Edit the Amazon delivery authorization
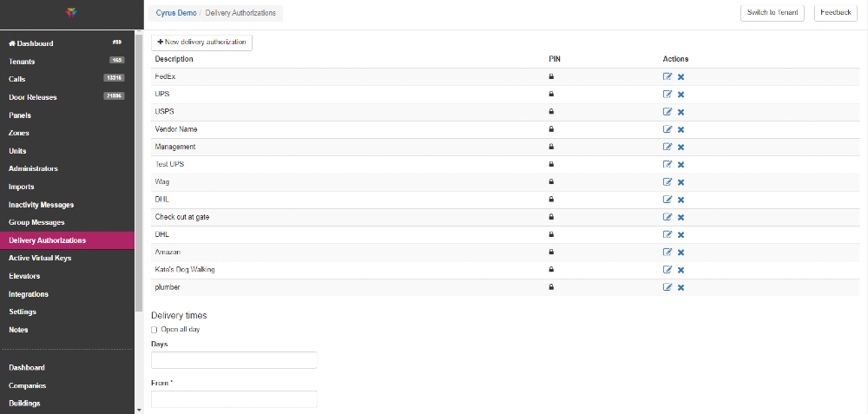The height and width of the screenshot is (414, 868). [x=667, y=253]
